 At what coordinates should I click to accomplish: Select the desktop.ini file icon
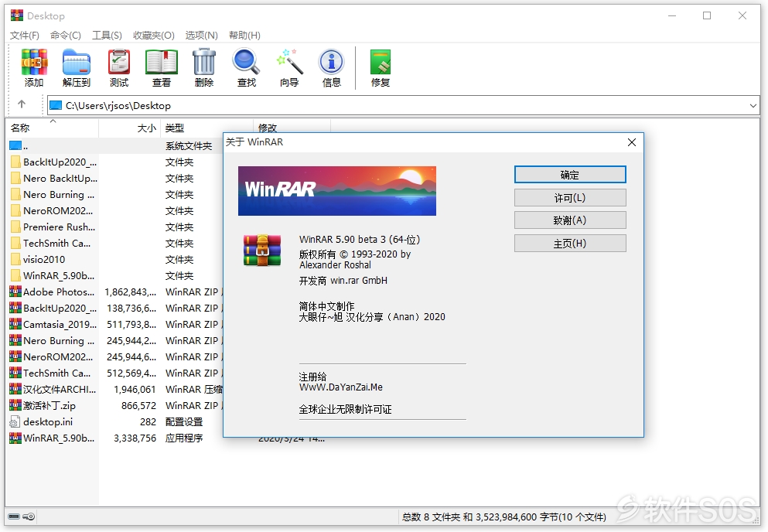(x=15, y=421)
